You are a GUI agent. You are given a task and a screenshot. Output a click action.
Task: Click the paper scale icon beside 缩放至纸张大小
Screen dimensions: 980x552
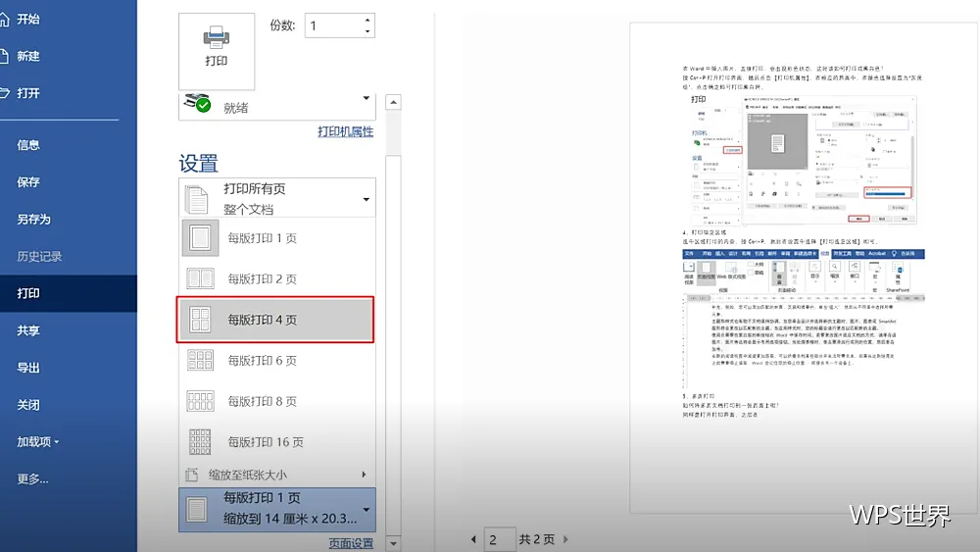[192, 476]
